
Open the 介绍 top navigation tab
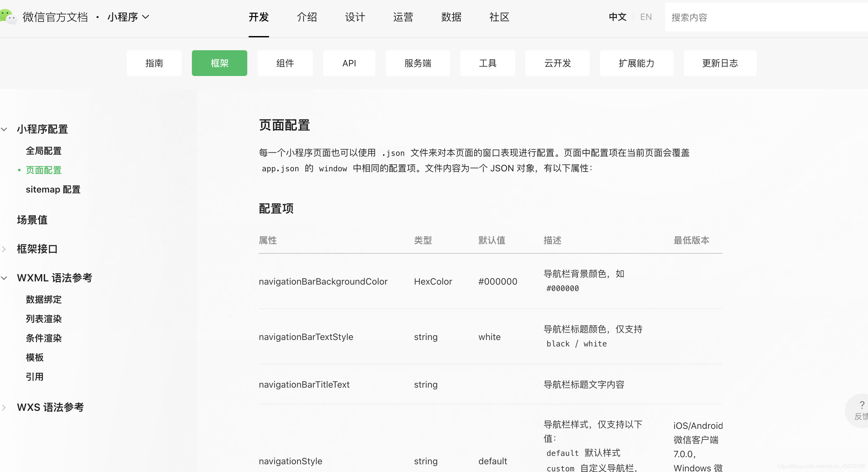(307, 17)
